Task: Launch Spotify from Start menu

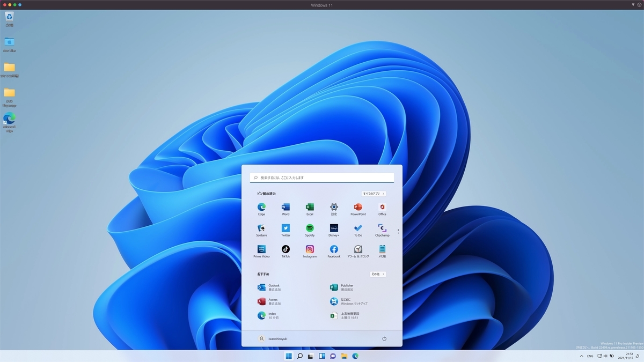Action: coord(310,231)
